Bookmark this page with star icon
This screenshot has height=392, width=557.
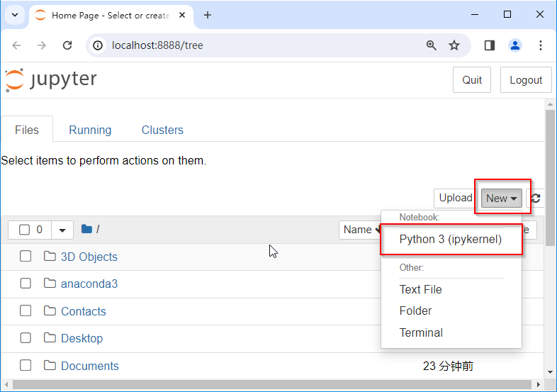454,45
